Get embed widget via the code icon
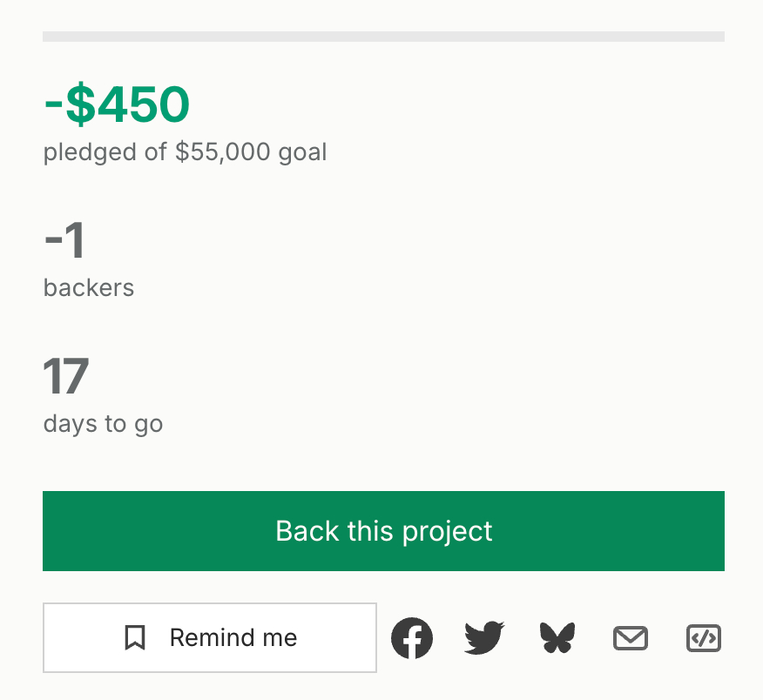Screen dimensions: 763x700 point(704,639)
